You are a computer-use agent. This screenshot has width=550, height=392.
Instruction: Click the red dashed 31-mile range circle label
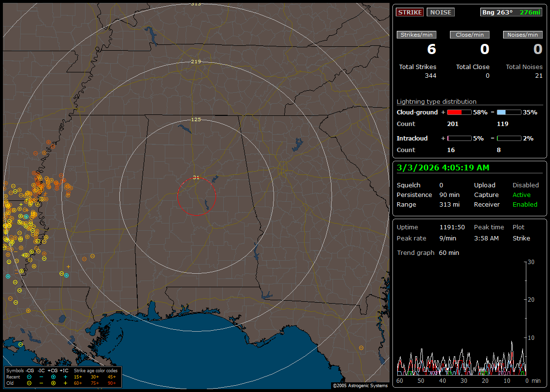[196, 178]
